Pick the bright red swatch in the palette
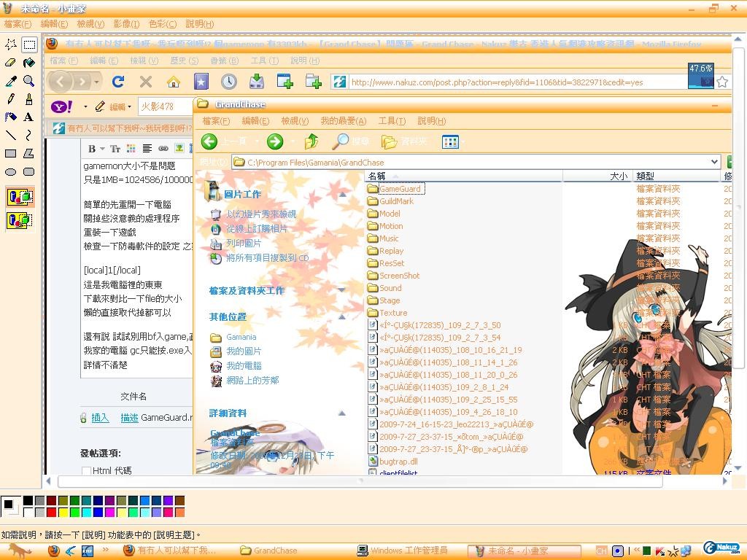 click(x=52, y=513)
